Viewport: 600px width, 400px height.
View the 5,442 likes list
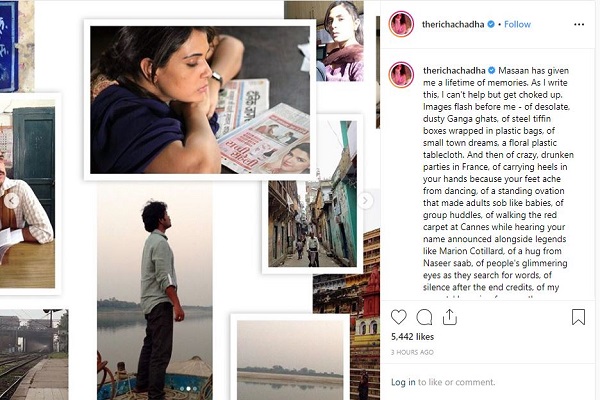(x=412, y=337)
